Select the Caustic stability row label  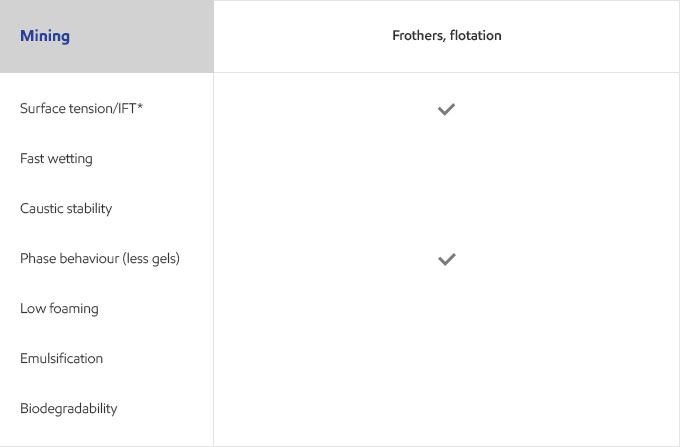tap(66, 209)
